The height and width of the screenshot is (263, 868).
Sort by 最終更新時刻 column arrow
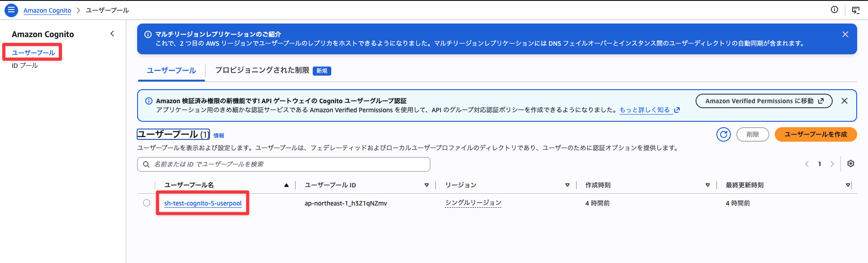pyautogui.click(x=848, y=185)
